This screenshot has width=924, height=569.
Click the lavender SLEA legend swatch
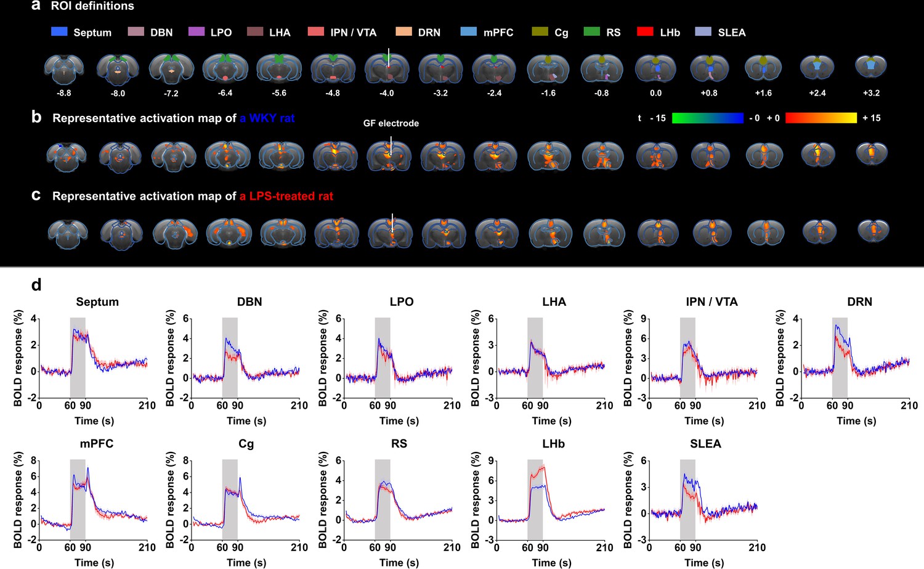(x=703, y=31)
